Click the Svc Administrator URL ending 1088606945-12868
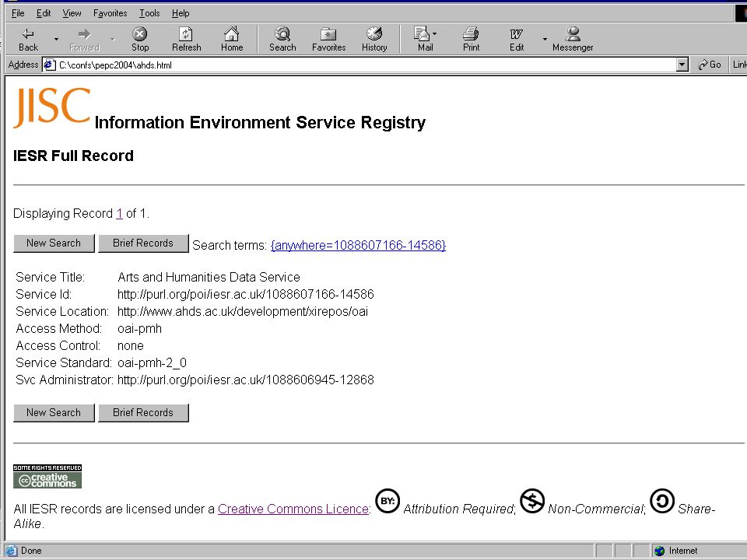 pos(245,380)
